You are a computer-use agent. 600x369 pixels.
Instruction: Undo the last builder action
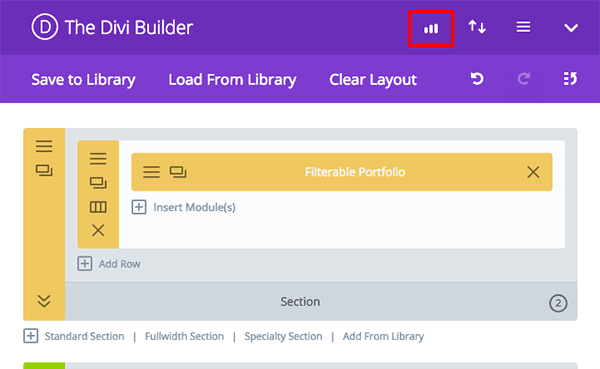[477, 79]
